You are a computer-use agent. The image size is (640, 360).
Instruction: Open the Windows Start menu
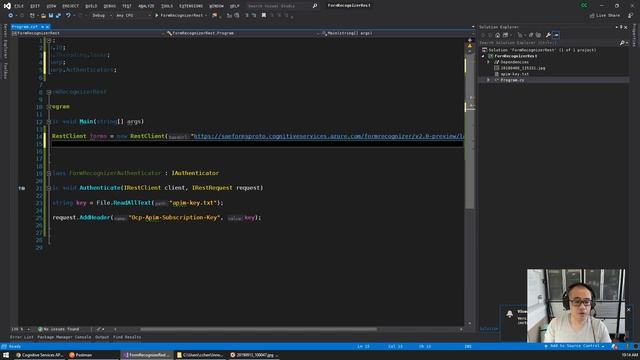pos(6,355)
